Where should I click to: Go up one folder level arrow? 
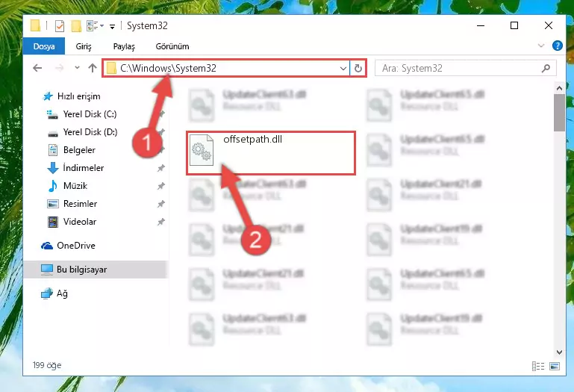point(93,68)
